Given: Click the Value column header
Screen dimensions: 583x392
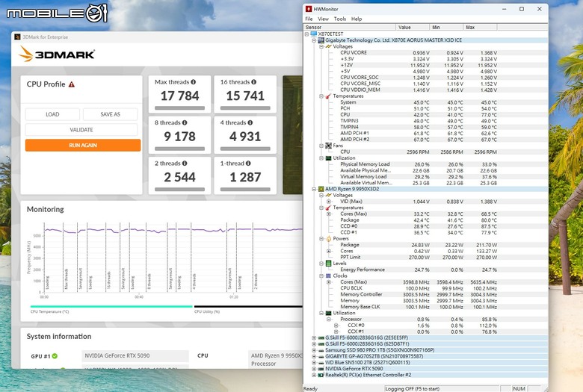Looking at the screenshot, I should pos(413,27).
